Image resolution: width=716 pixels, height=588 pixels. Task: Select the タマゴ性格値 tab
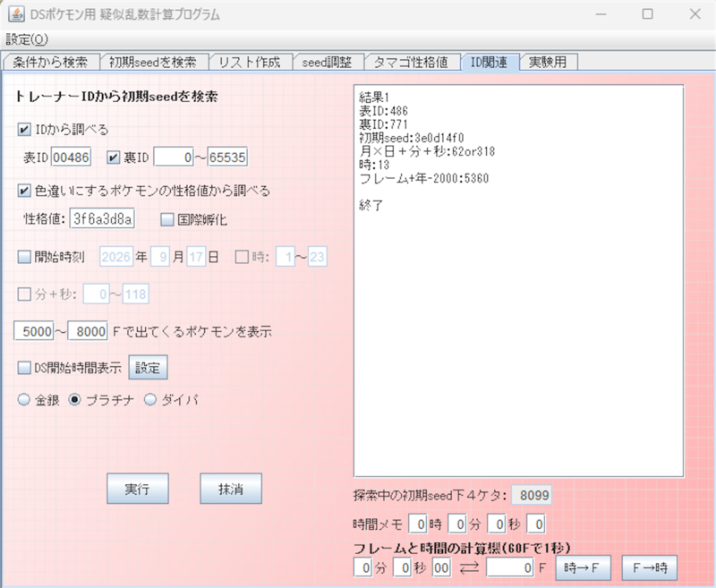411,62
